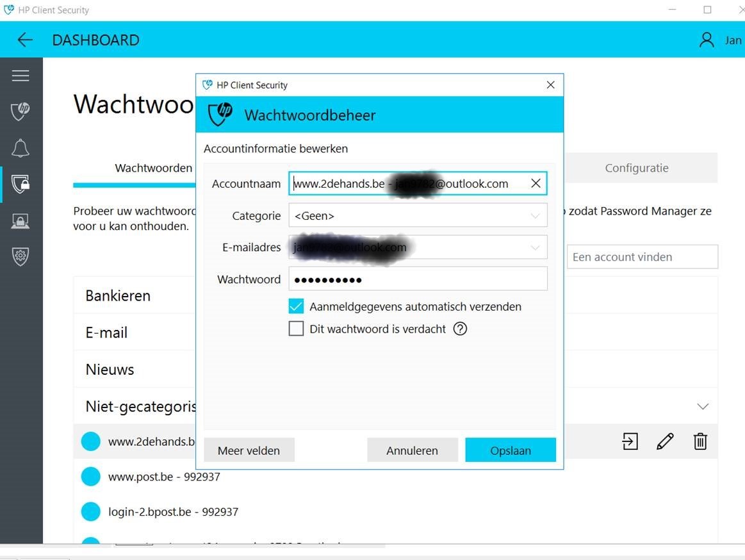
Task: Select the HP shield home icon in sidebar
Action: [x=21, y=111]
